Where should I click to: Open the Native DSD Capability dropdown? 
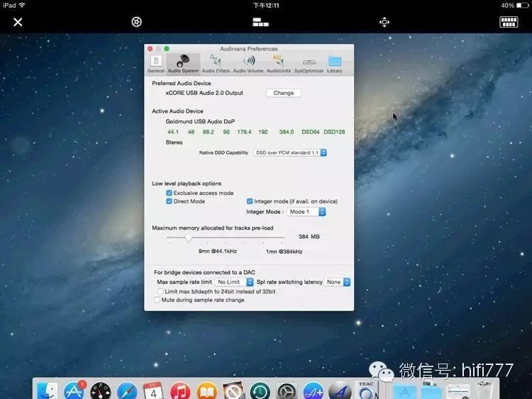(x=289, y=152)
